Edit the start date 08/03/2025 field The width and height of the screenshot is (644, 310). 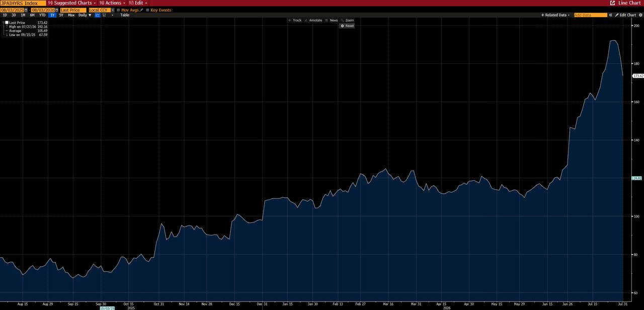12,10
